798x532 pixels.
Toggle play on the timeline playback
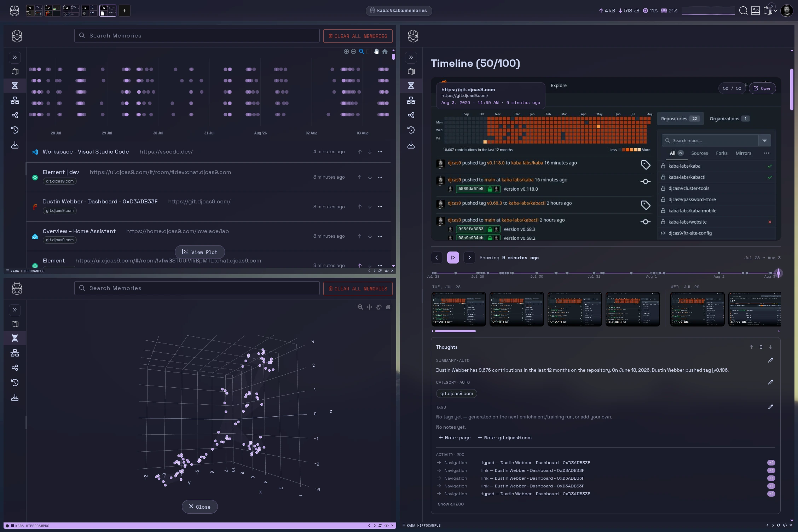coord(453,258)
